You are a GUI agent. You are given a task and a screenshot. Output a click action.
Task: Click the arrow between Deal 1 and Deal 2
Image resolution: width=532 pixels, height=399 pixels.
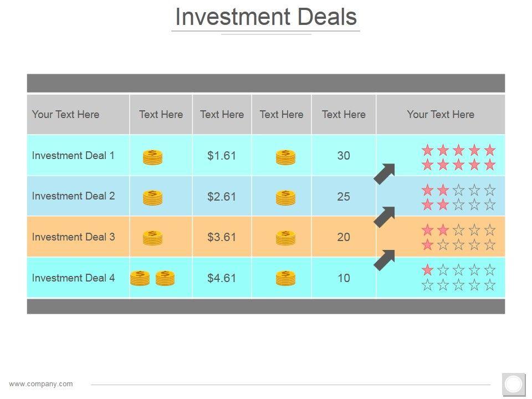click(x=385, y=173)
